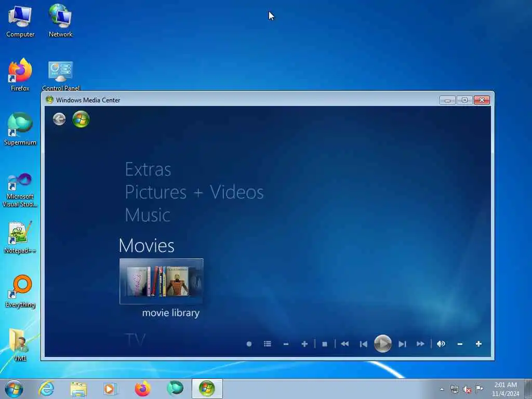Open Everything search desktop shortcut
Screen dimensions: 532x399
coord(20,291)
